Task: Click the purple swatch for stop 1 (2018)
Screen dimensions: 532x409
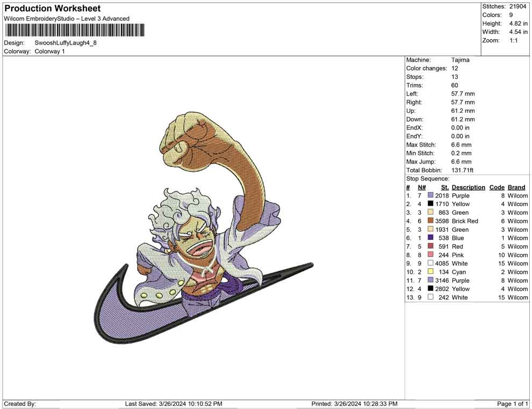Action: pos(430,195)
